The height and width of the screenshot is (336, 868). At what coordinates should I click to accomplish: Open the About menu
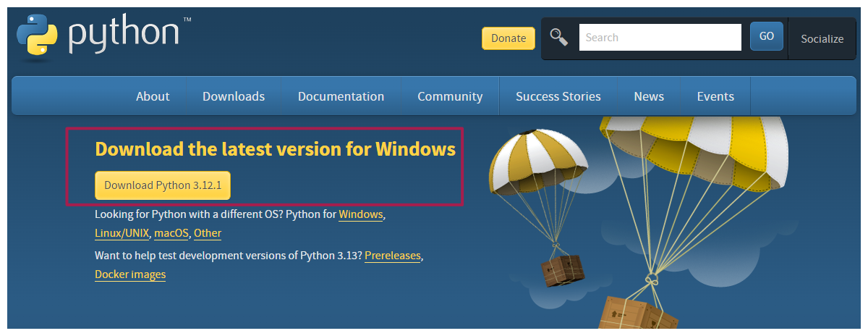pos(153,96)
